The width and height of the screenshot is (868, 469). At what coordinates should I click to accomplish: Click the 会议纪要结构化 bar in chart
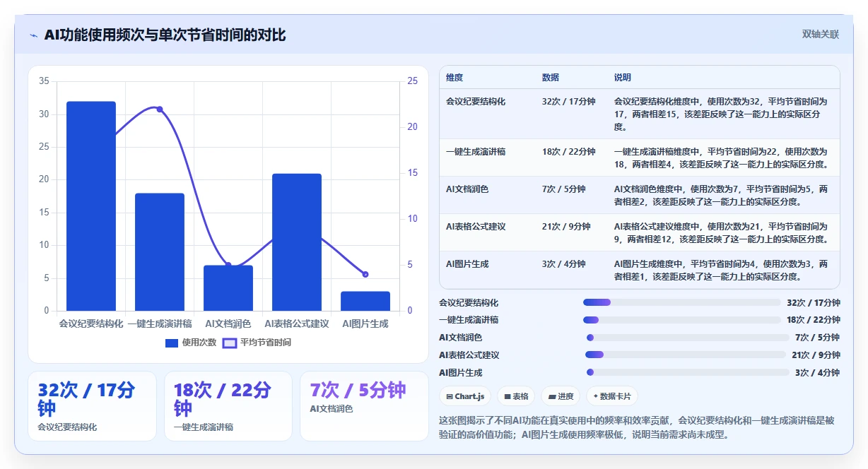(x=91, y=206)
